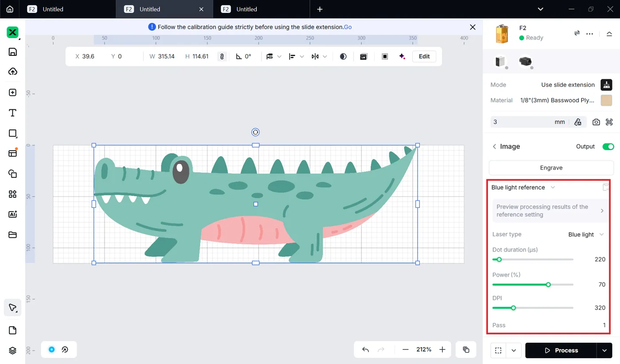Viewport: 620px width, 364px height.
Task: Open the AI sparkle tool in toolbar
Action: pos(402,57)
